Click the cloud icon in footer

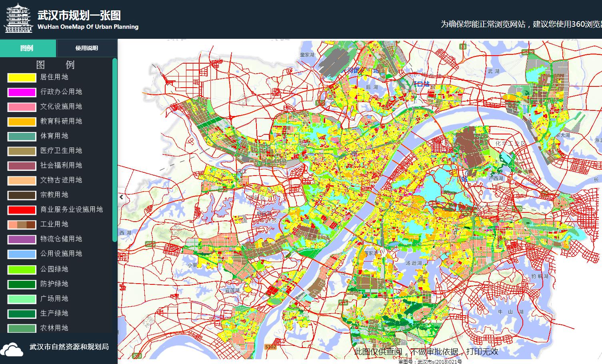tap(12, 349)
